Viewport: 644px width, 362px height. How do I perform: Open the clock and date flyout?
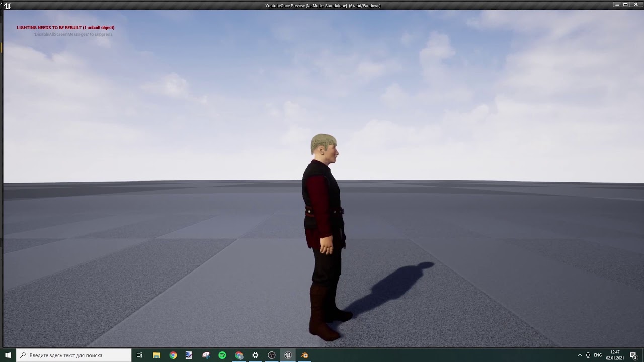coord(615,355)
